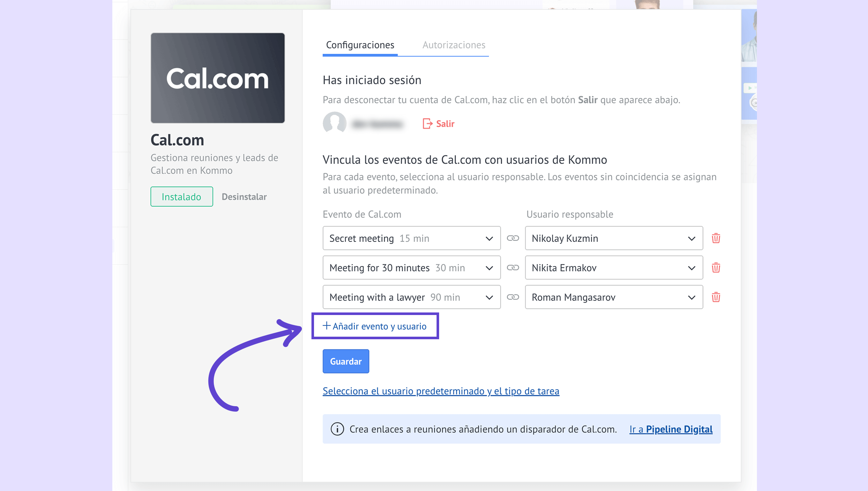Image resolution: width=868 pixels, height=491 pixels.
Task: Switch to the Autorizaciones tab
Action: [x=453, y=45]
